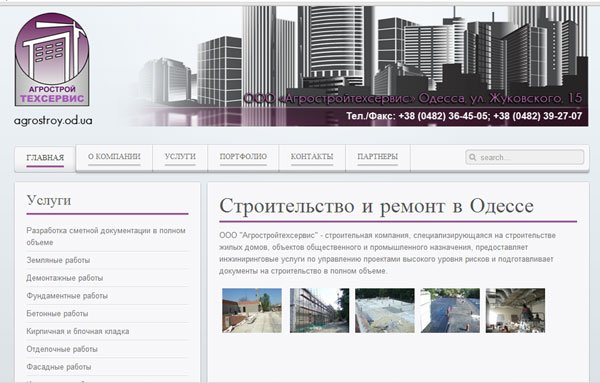The width and height of the screenshot is (600, 383).
Task: View the scaffolding building photo thumbnail
Action: [x=319, y=310]
